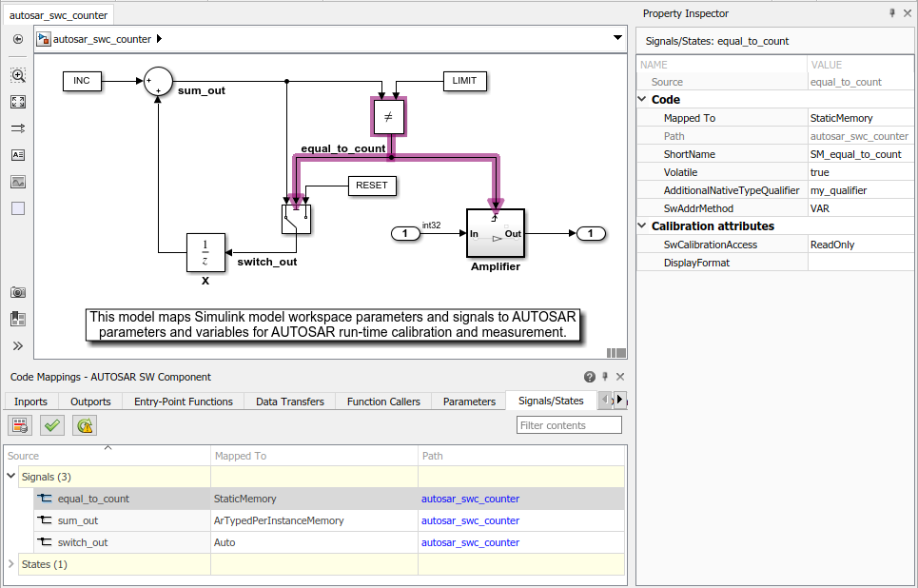
Task: Collapse the Calibration attributes section
Action: point(642,226)
